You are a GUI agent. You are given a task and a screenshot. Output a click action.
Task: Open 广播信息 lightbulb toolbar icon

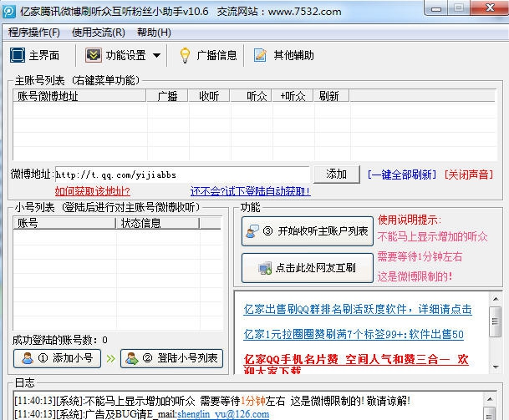[x=185, y=55]
